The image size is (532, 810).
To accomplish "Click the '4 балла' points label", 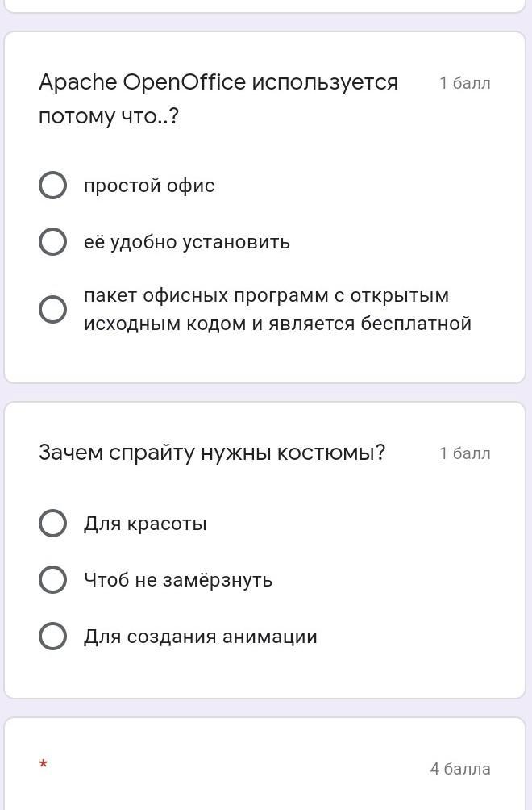I will click(460, 769).
